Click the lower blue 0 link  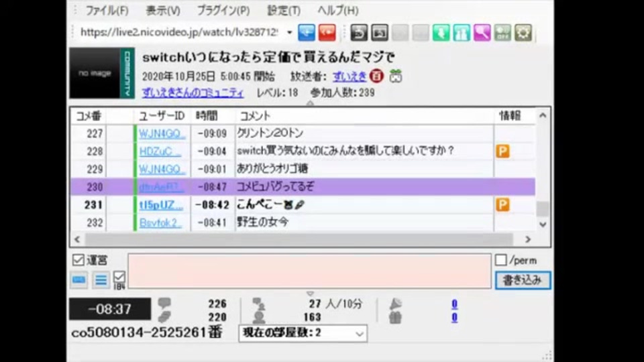click(x=454, y=317)
